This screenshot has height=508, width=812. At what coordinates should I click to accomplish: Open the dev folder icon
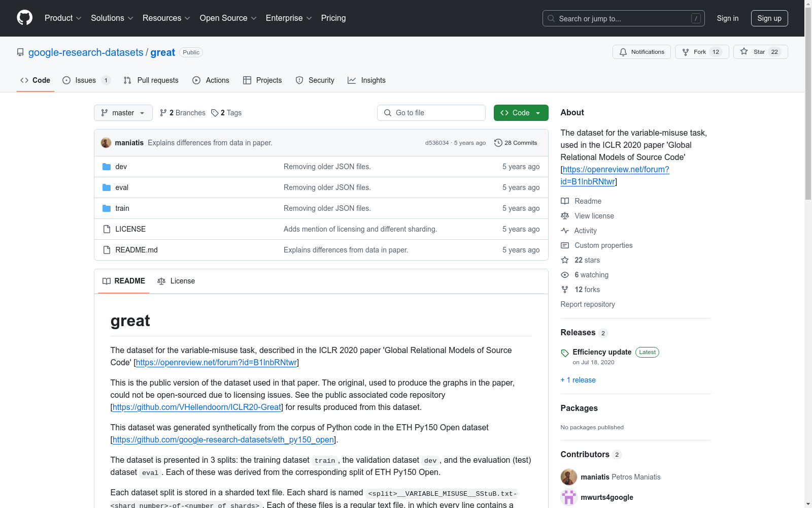point(107,167)
